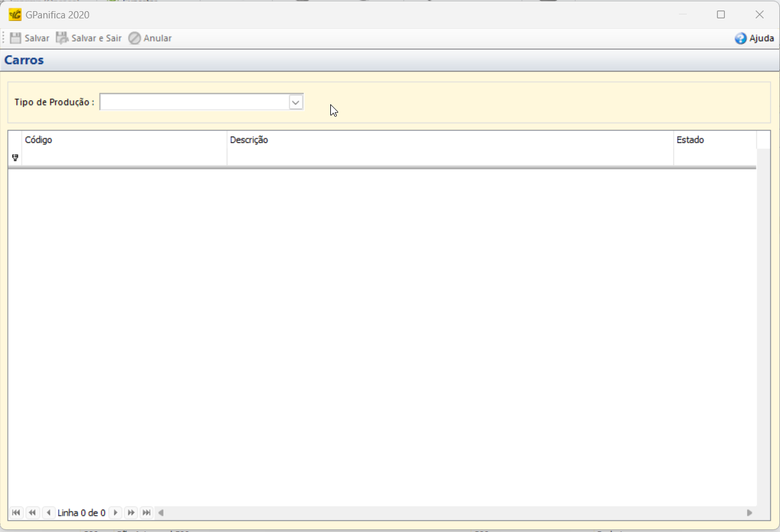Screen dimensions: 780x532
Task: Click the Descrição filter cell
Action: pos(450,157)
